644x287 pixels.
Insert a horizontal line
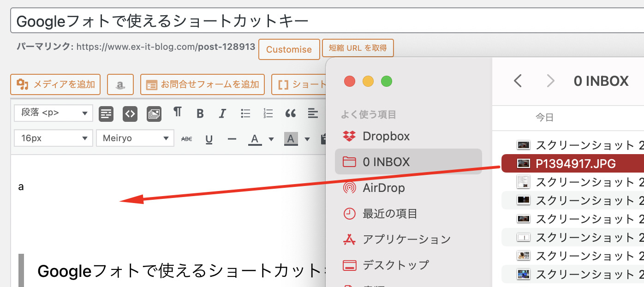pyautogui.click(x=232, y=139)
